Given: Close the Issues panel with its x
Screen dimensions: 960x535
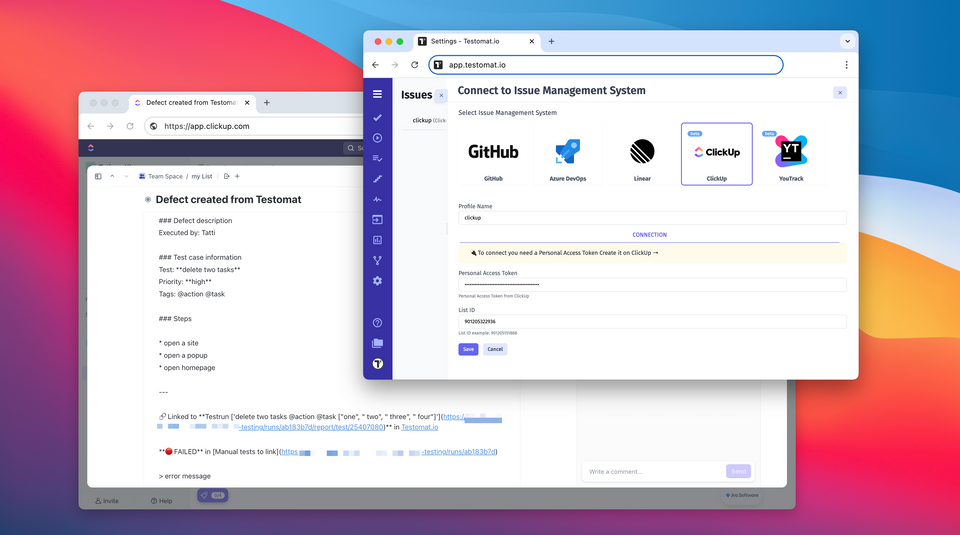Looking at the screenshot, I should [441, 95].
